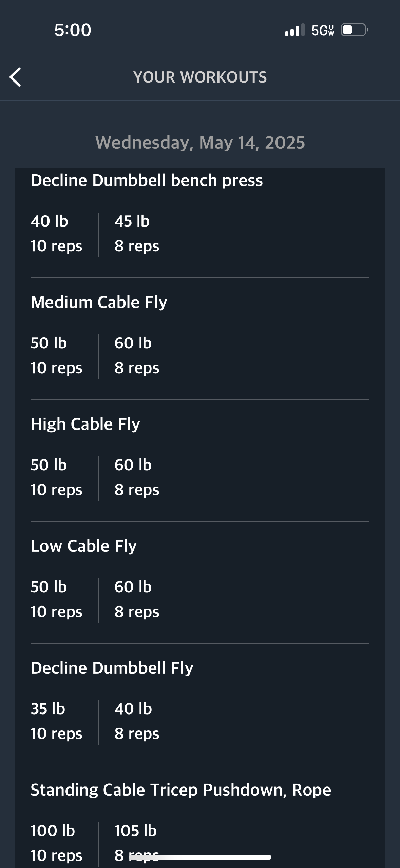The height and width of the screenshot is (868, 400).
Task: Open Standing Cable Tricep Pushdown, Rope
Action: tap(181, 790)
